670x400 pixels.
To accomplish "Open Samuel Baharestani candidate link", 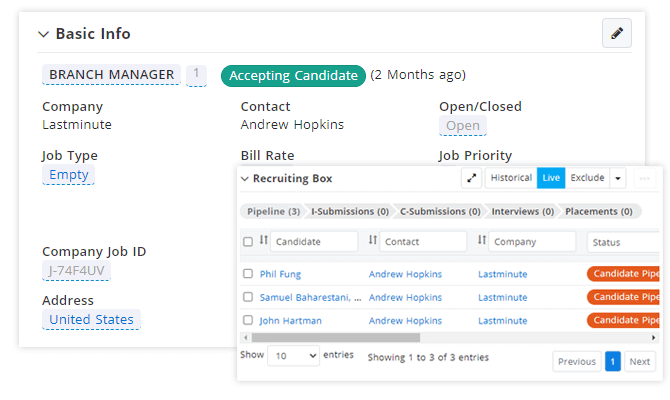I will click(310, 297).
